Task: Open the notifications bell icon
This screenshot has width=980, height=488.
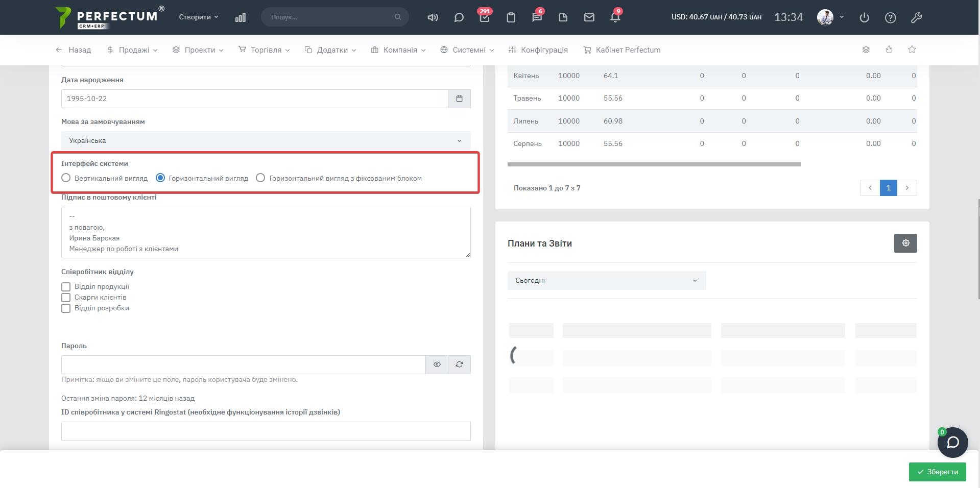Action: [615, 17]
